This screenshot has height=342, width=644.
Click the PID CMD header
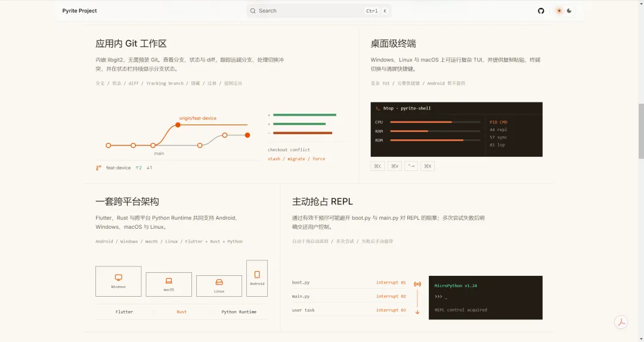click(x=498, y=122)
